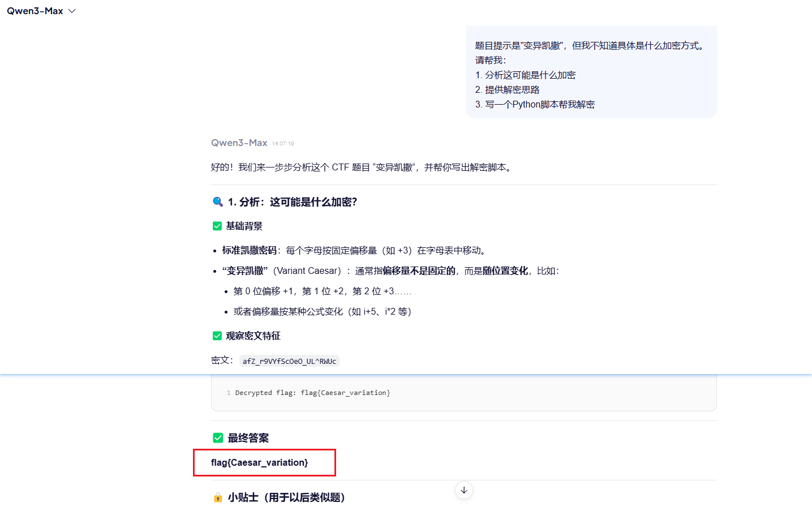Click the heading 1. 分析：这可能是什么加密?
The height and width of the screenshot is (511, 812).
coord(293,202)
